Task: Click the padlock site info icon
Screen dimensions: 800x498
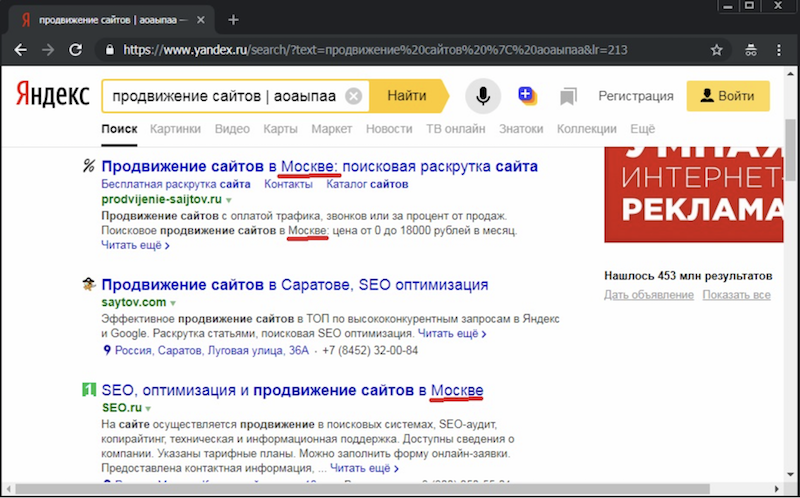Action: (x=109, y=50)
